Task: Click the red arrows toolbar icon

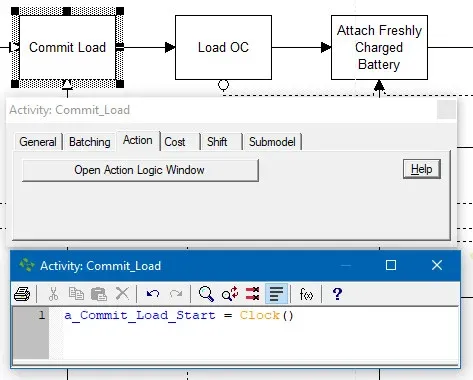Action: click(252, 294)
